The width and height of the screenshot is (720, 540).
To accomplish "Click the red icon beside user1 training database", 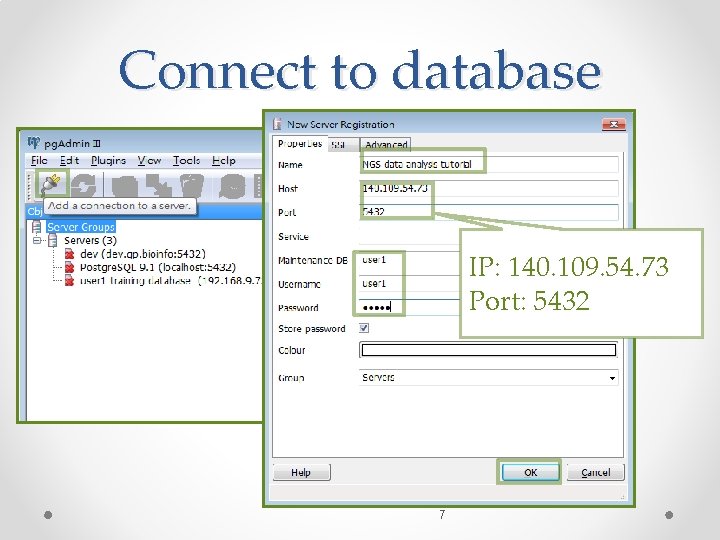I will (69, 281).
